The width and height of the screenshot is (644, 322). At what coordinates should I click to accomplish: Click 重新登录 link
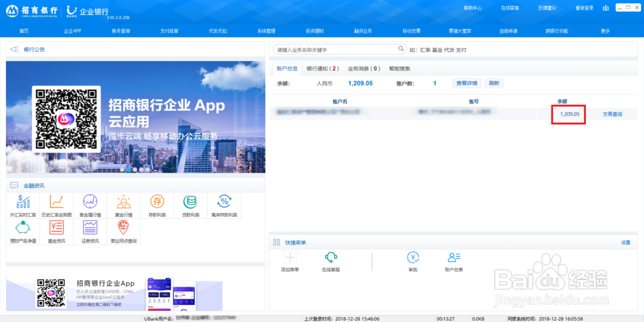585,8
